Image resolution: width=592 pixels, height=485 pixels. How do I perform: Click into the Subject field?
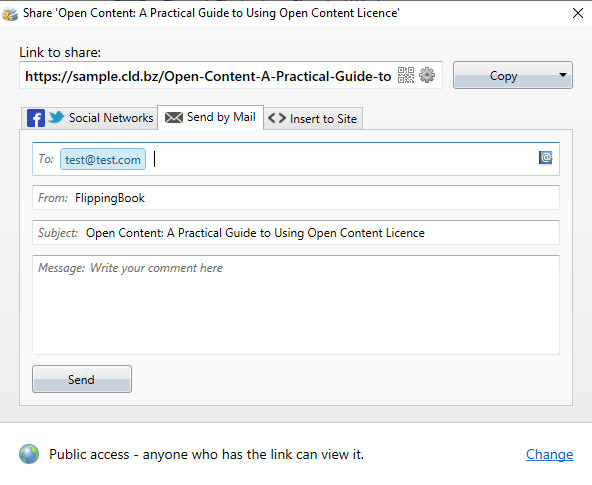point(296,232)
